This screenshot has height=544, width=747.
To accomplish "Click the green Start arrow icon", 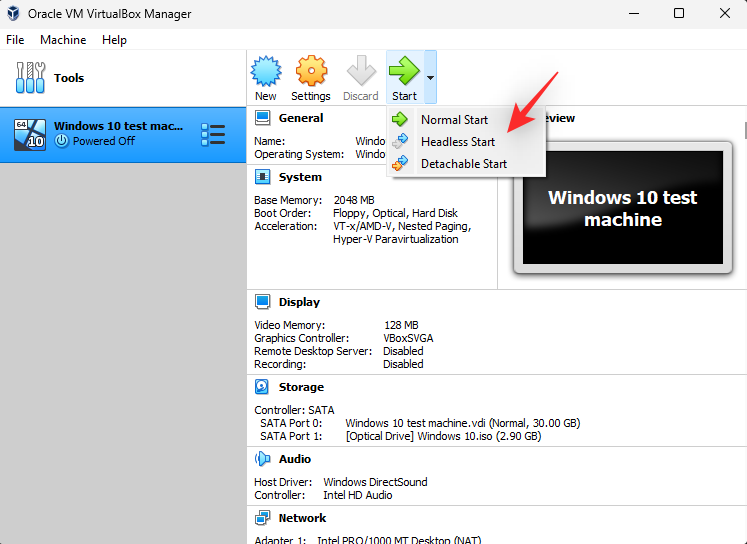I will click(x=404, y=71).
